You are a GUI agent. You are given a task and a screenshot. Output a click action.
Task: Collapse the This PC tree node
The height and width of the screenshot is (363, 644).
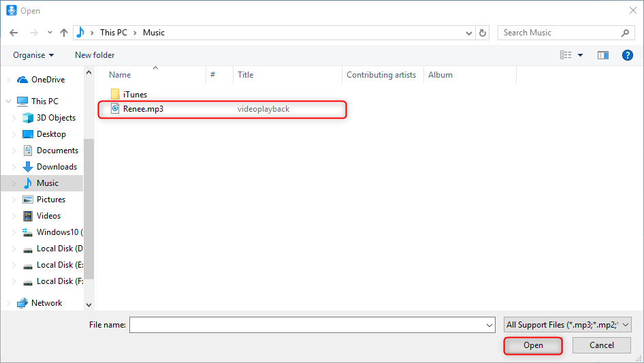click(8, 101)
